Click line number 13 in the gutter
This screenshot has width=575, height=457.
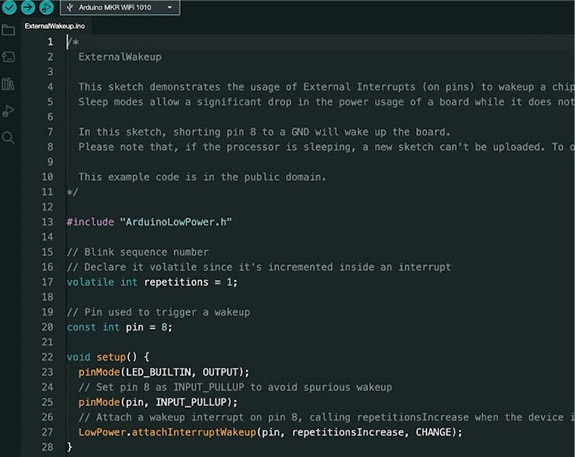tap(47, 222)
